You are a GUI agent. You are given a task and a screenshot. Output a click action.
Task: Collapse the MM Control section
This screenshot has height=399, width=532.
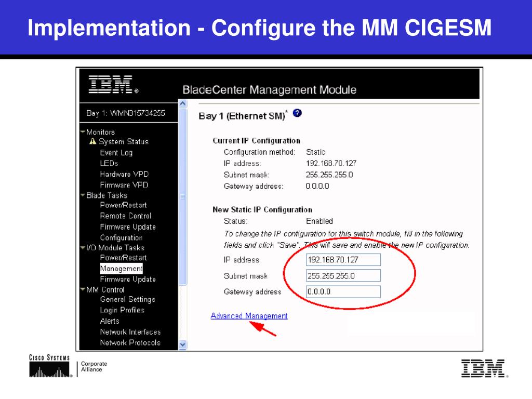[83, 289]
